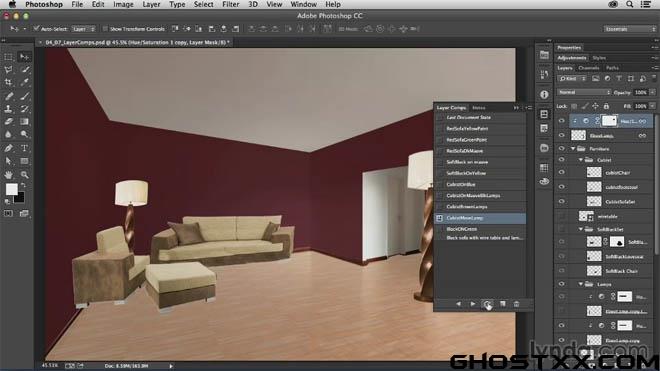Viewport: 660px width, 371px height.
Task: Open the Normal blend mode dropdown
Action: (x=584, y=92)
